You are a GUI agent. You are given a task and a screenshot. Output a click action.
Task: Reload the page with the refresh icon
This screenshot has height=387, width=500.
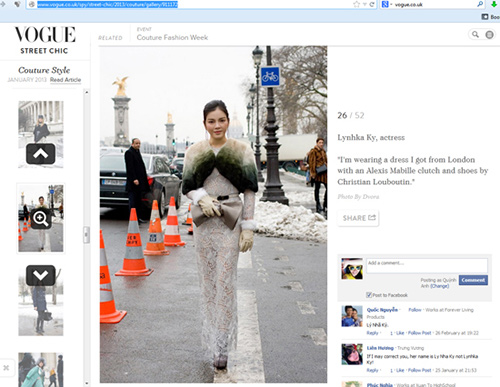[x=372, y=4]
